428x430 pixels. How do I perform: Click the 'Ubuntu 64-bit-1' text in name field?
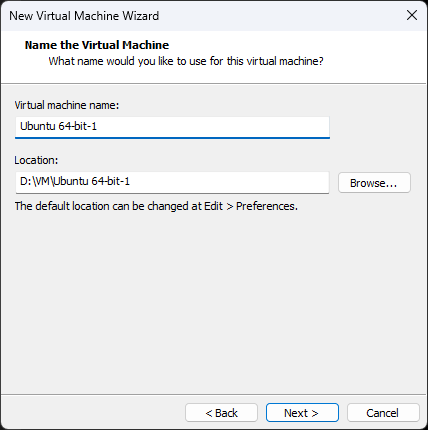(58, 126)
